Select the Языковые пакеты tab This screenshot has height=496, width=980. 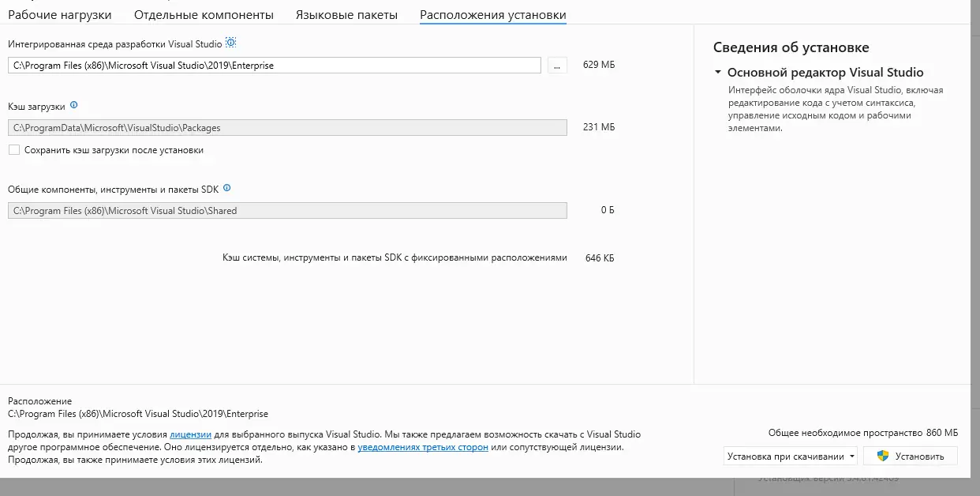tap(347, 14)
